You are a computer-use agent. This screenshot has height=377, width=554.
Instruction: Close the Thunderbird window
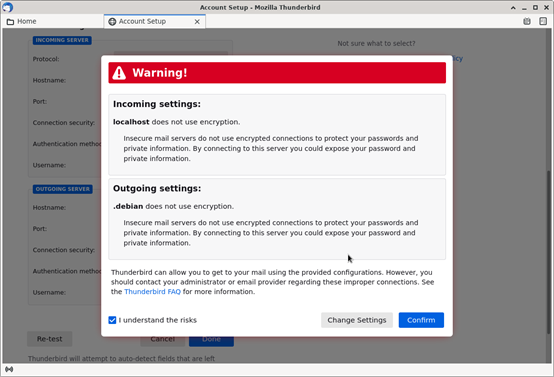click(x=546, y=7)
